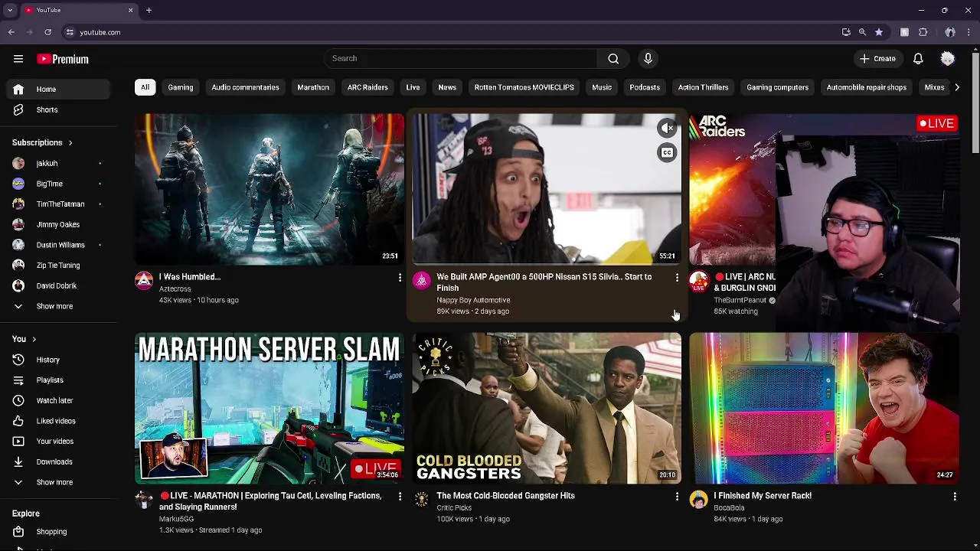Click the browser address bar
980x551 pixels.
[x=452, y=32]
